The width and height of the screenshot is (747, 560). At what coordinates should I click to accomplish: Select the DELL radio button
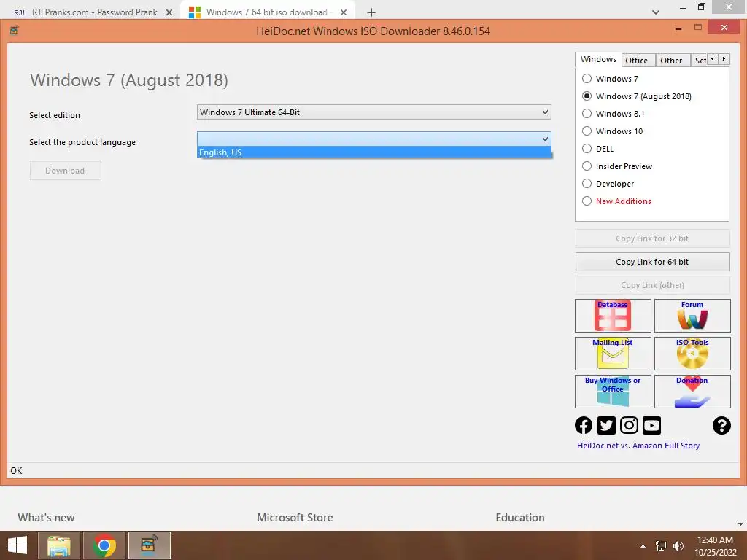click(x=587, y=149)
